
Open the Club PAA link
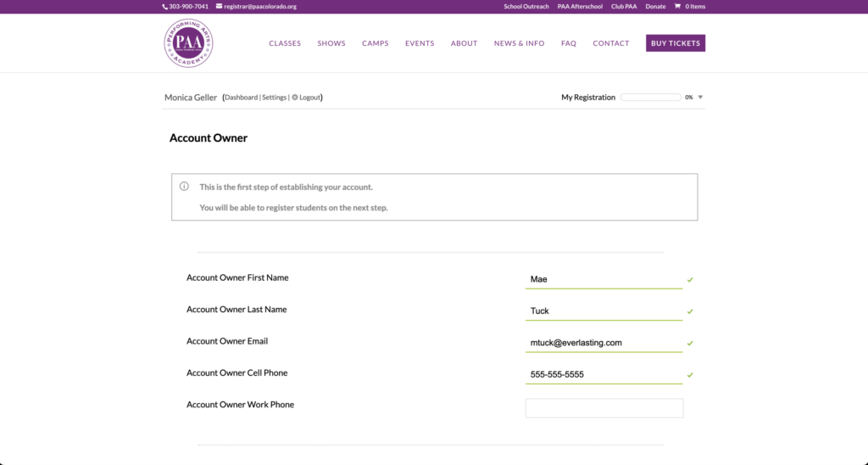coord(624,7)
